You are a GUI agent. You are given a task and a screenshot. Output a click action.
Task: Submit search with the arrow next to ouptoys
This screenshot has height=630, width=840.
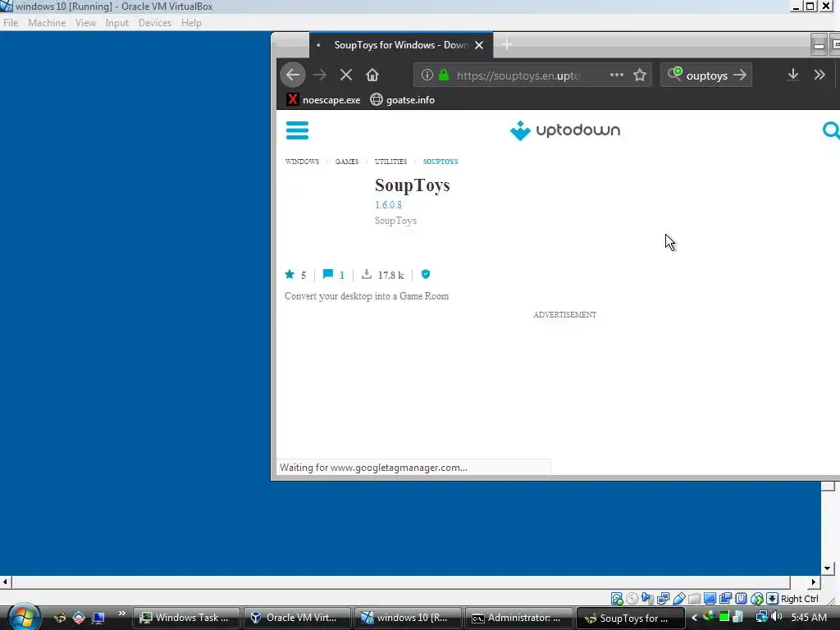740,75
